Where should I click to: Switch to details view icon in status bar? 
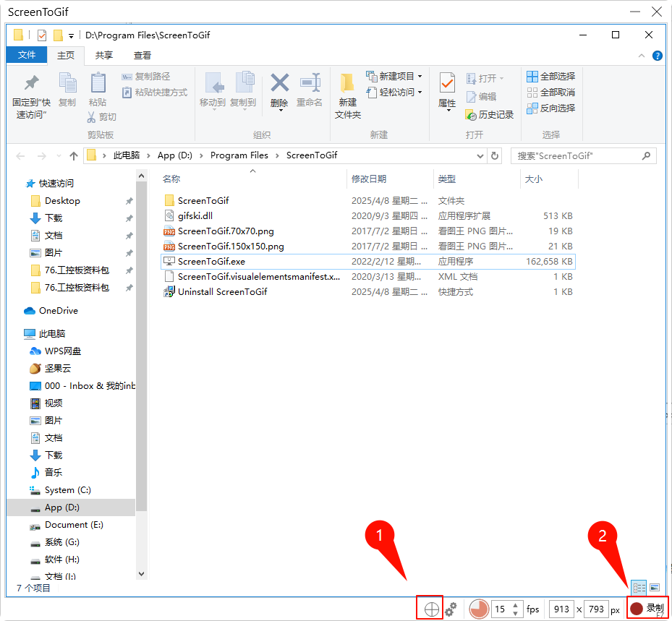tap(639, 587)
